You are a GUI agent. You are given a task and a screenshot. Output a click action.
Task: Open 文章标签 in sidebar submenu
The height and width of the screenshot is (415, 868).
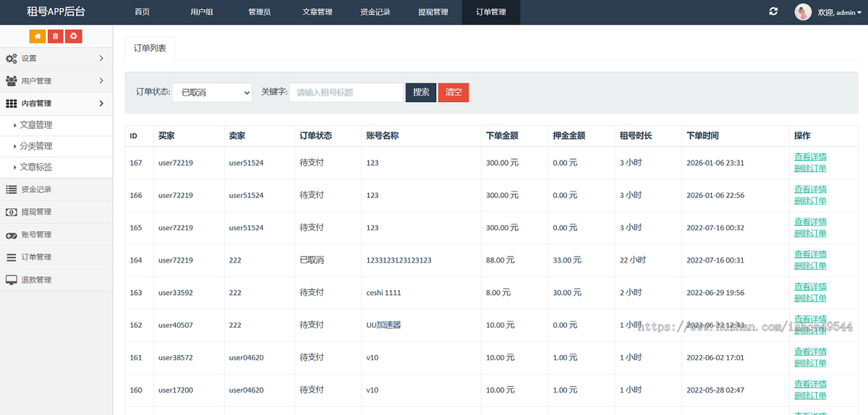coord(36,167)
